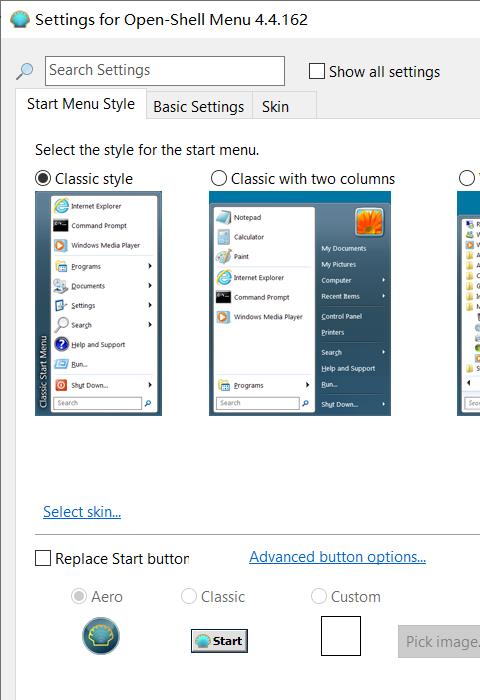Select the Classic button radio option

click(188, 596)
